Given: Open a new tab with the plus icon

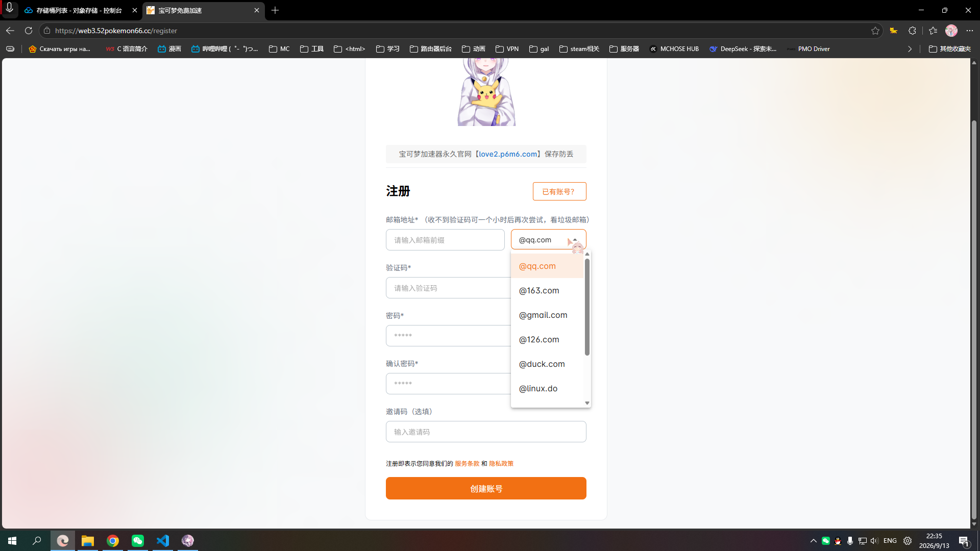Looking at the screenshot, I should coord(275,10).
